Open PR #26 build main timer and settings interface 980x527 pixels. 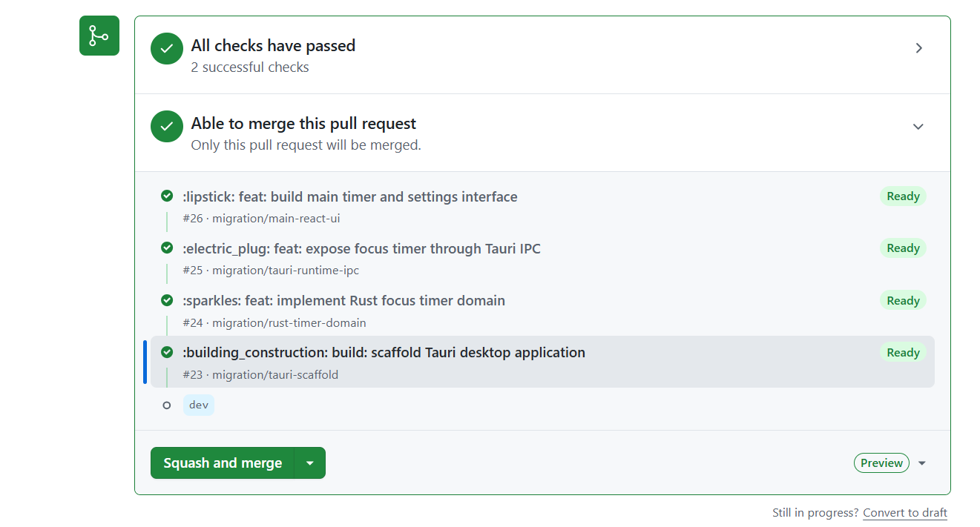click(350, 197)
